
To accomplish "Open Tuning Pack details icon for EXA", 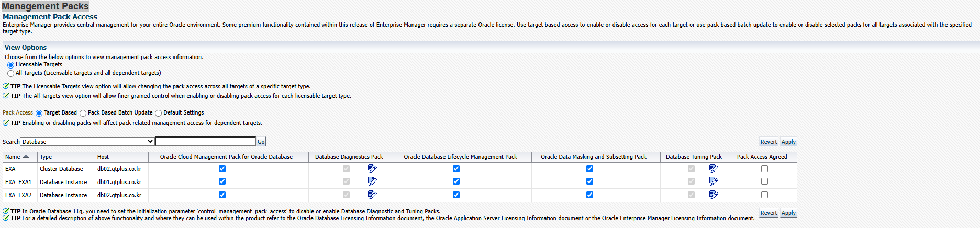I will point(714,168).
